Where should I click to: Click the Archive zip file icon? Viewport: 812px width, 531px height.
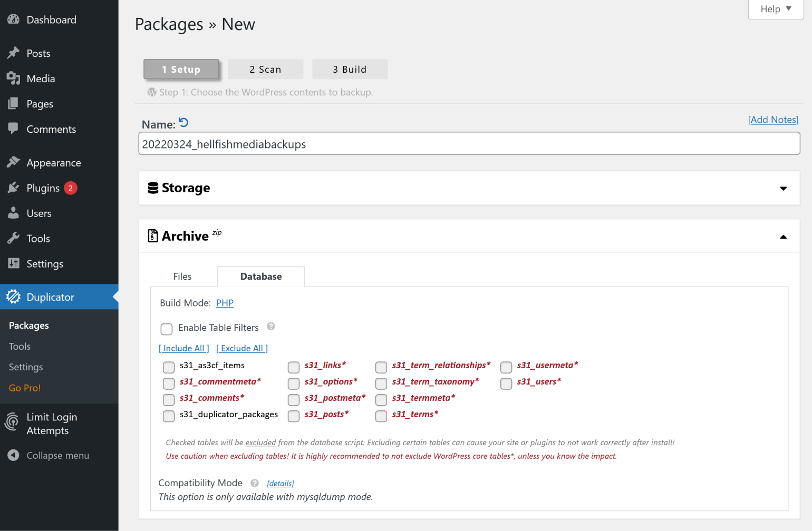[153, 235]
